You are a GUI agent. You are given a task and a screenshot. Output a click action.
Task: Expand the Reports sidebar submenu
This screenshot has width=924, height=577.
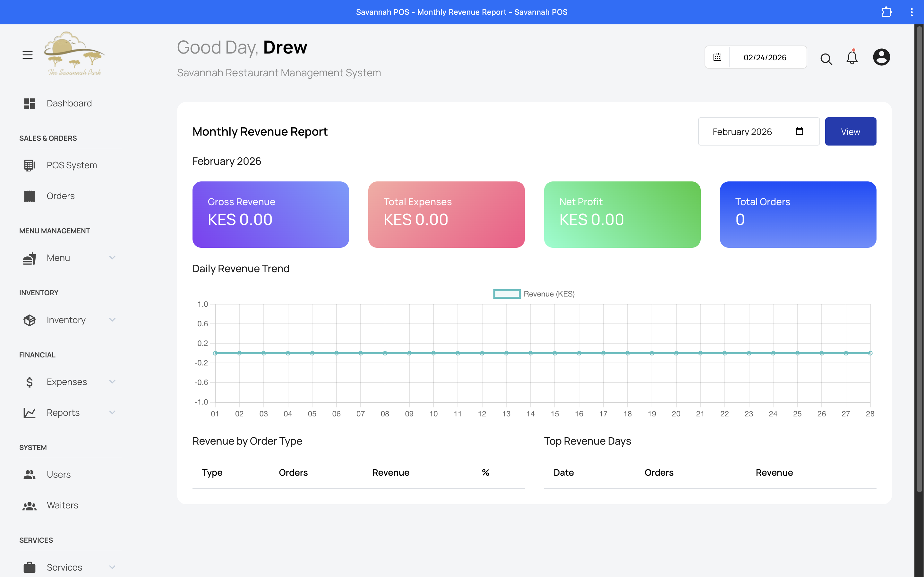coord(112,413)
